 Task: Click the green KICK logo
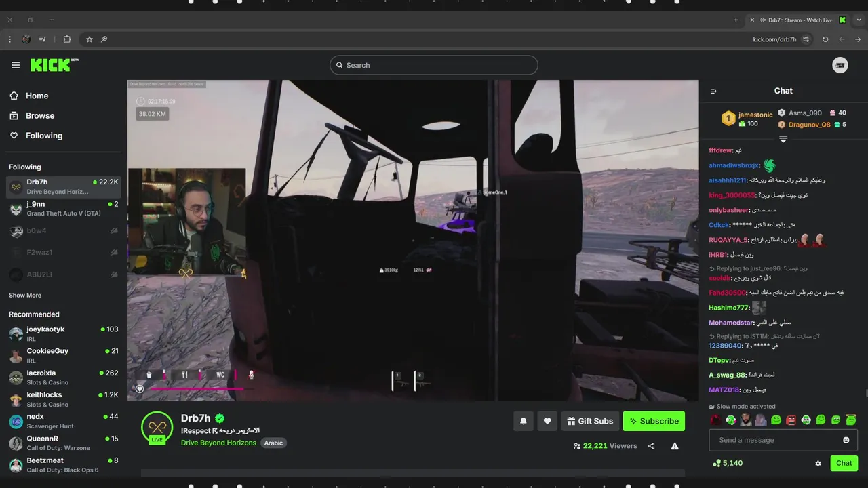54,65
